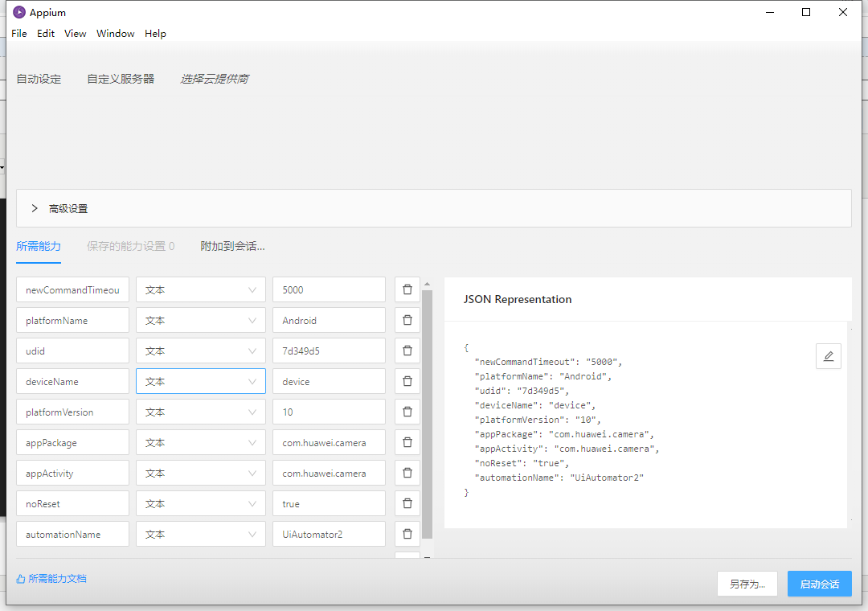The width and height of the screenshot is (868, 611).
Task: Edit the value field containing Android
Action: (329, 320)
